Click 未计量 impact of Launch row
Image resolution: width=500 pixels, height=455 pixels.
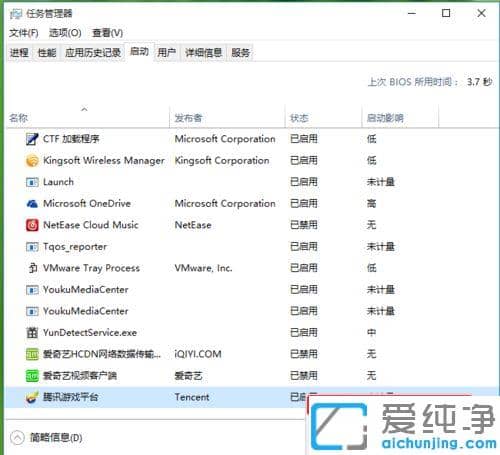point(381,182)
